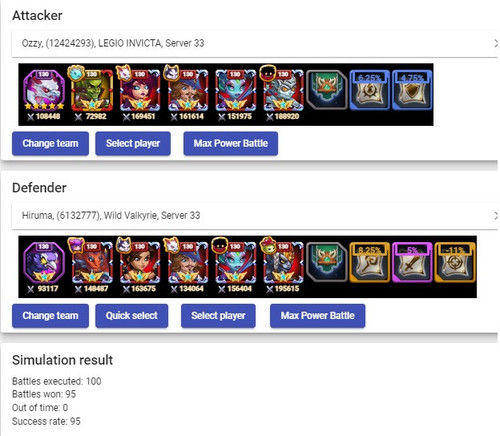The width and height of the screenshot is (500, 436).
Task: Select attacker green orc hero 72982
Action: coord(92,94)
